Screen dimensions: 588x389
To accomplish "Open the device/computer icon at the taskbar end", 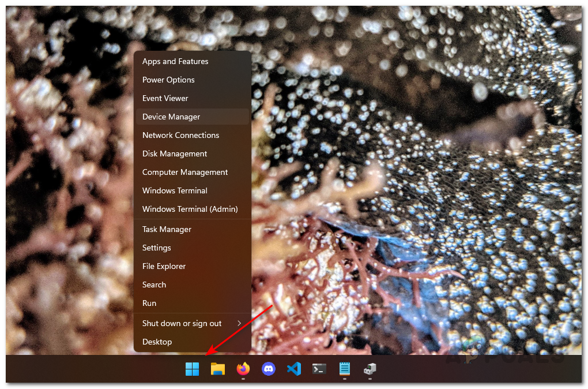I will pyautogui.click(x=370, y=369).
